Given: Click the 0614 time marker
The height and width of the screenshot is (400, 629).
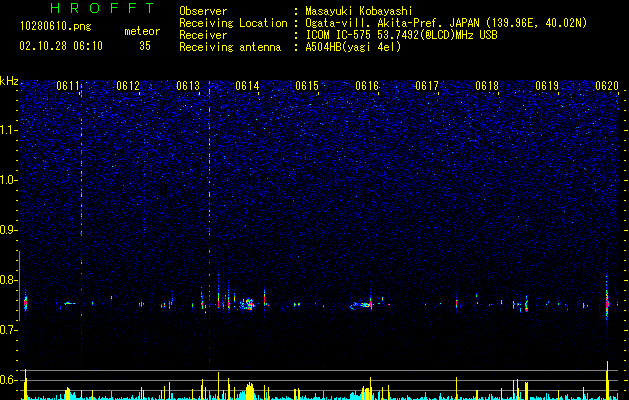Looking at the screenshot, I should coord(247,86).
